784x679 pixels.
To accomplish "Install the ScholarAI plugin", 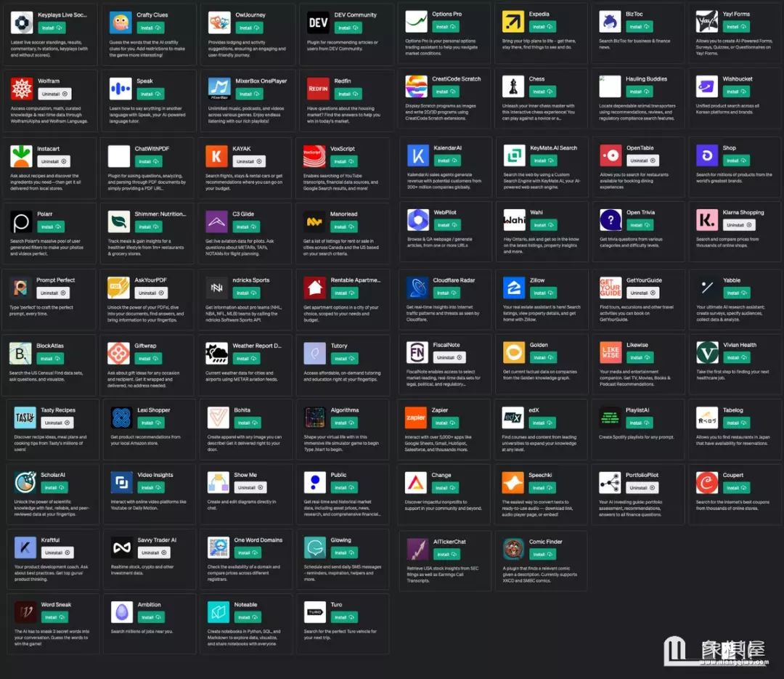I will pos(52,487).
